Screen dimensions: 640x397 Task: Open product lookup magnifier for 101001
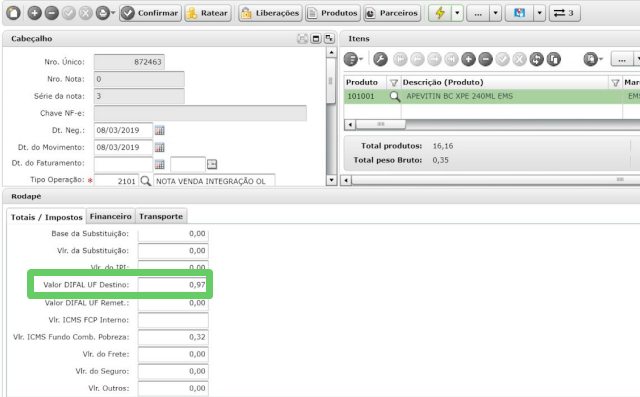[395, 96]
